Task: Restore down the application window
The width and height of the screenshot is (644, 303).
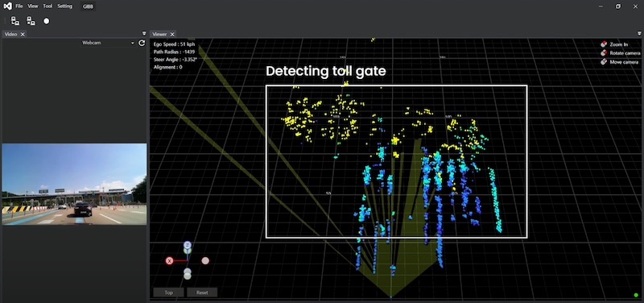Action: pos(618,6)
